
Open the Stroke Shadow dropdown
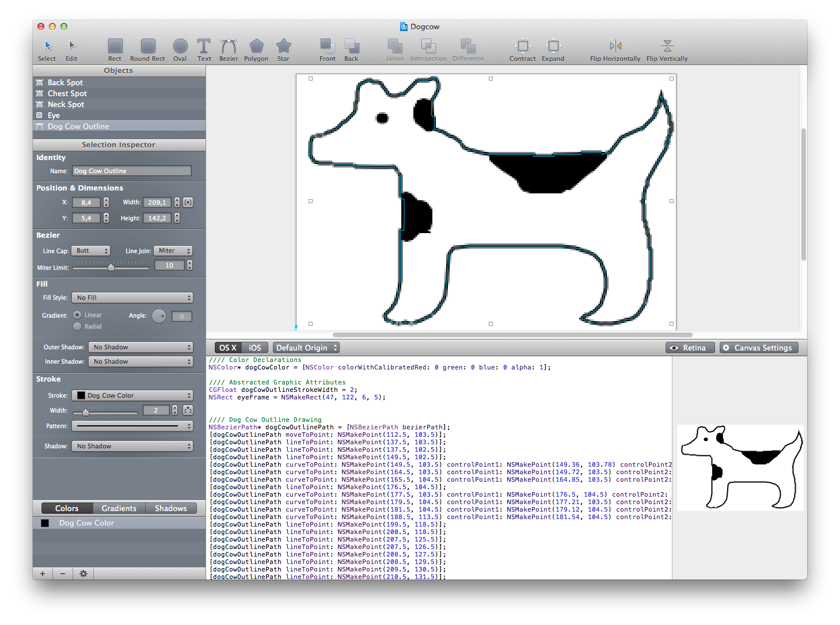132,446
